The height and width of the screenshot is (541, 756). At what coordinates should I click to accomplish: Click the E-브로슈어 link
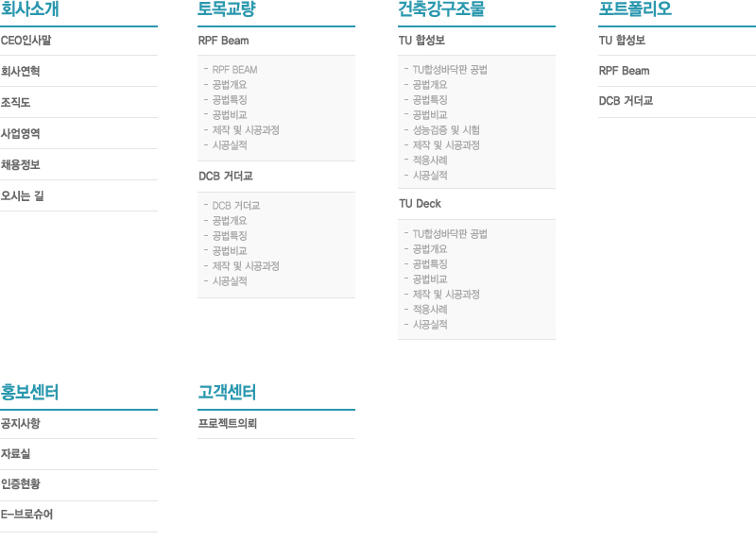click(x=27, y=516)
